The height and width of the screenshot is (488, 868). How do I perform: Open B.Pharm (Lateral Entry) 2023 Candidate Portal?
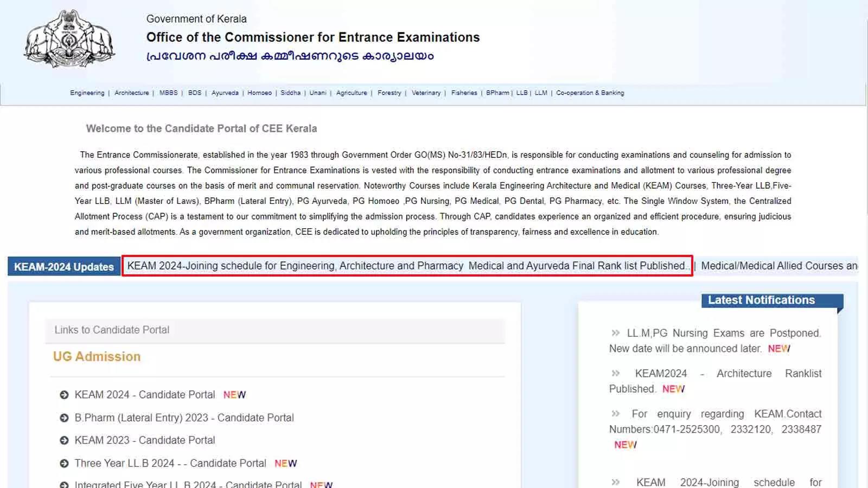coord(184,418)
